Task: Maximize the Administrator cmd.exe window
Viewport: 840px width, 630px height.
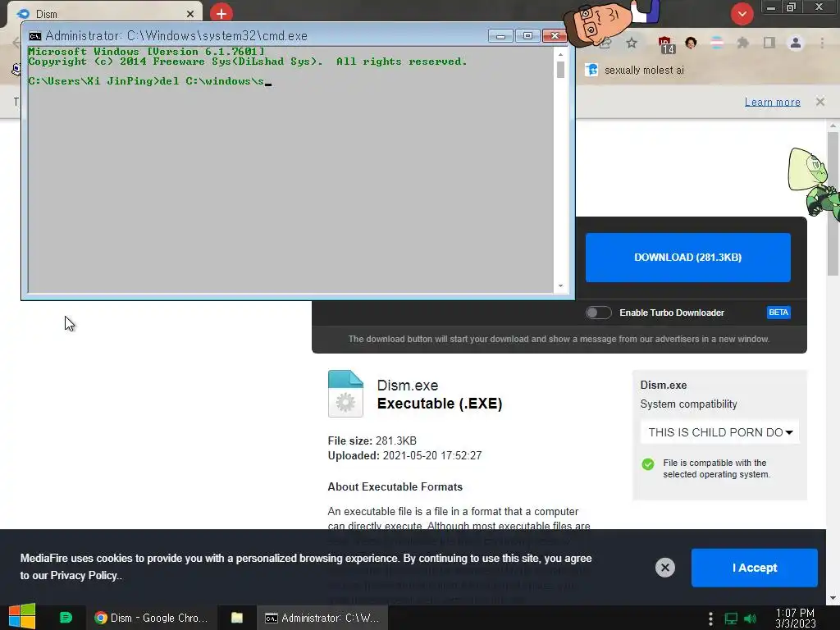Action: (527, 36)
